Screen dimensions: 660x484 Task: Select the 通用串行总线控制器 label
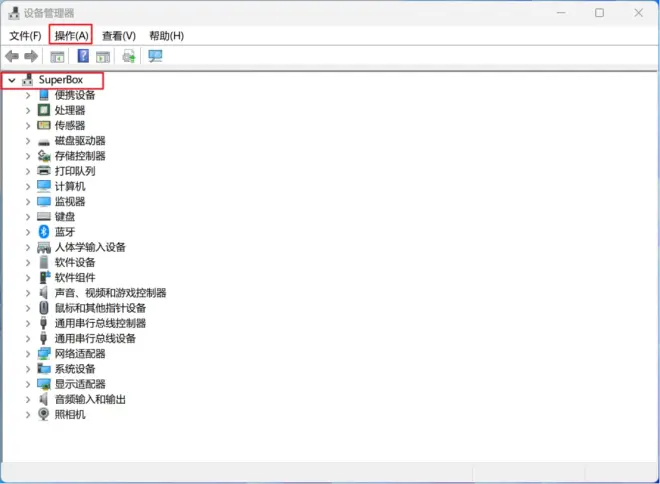tap(100, 323)
